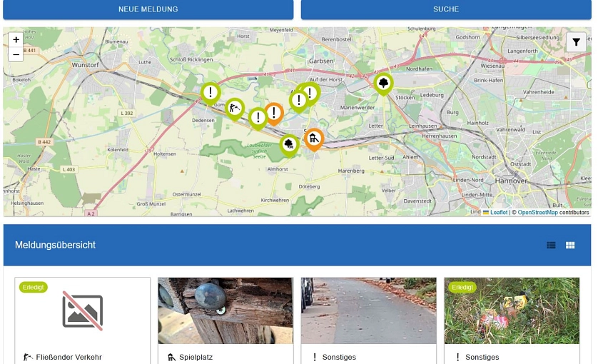Open the OpenStreetMap contributors link
Viewport: 598px width, 364px height.
point(537,213)
